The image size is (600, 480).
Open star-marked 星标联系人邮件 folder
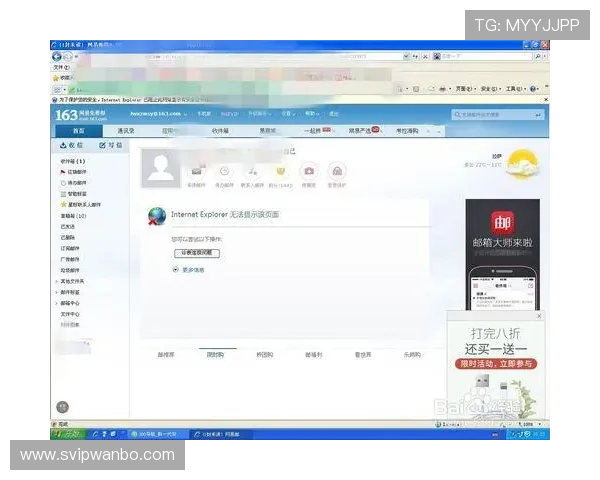[x=81, y=205]
